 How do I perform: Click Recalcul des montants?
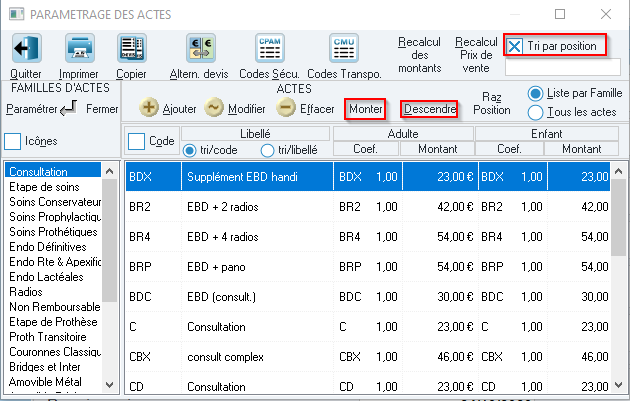[x=419, y=55]
